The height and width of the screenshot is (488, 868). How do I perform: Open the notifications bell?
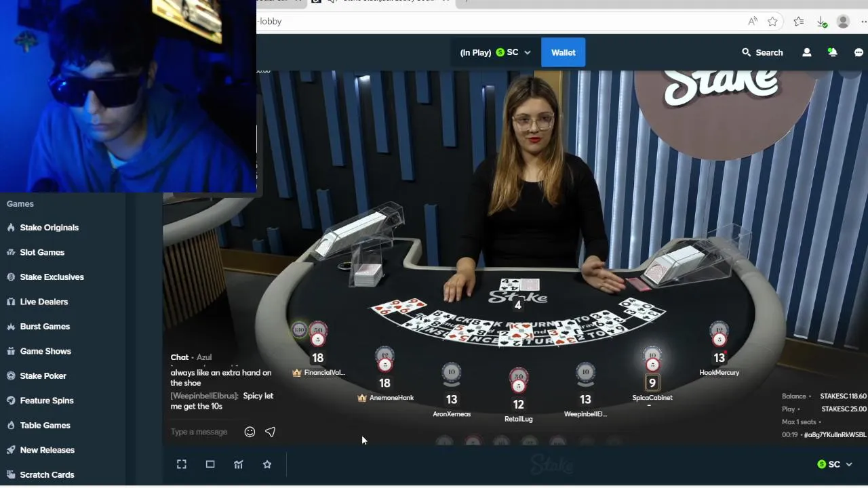[x=832, y=52]
